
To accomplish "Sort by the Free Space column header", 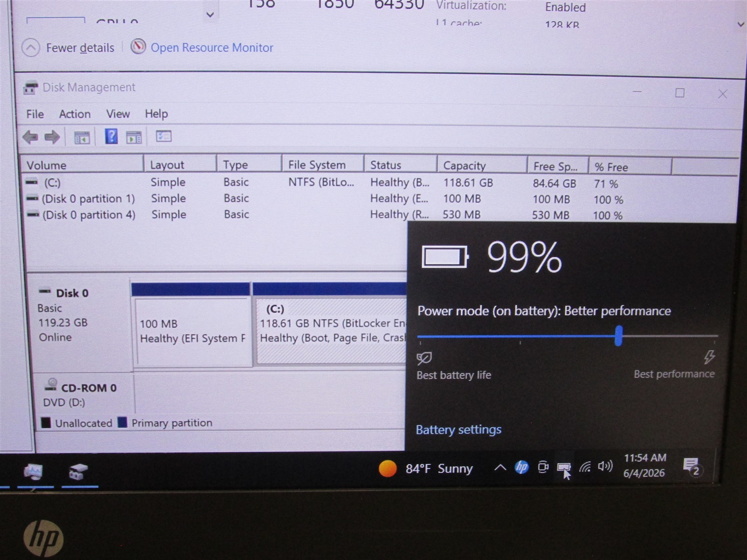I will [x=558, y=167].
